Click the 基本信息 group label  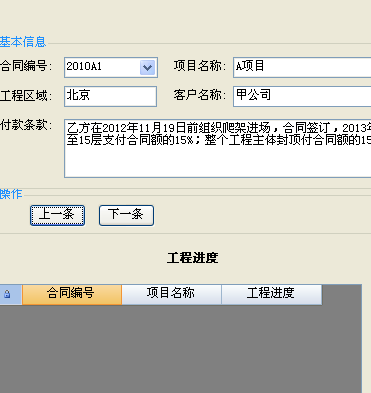pyautogui.click(x=23, y=42)
